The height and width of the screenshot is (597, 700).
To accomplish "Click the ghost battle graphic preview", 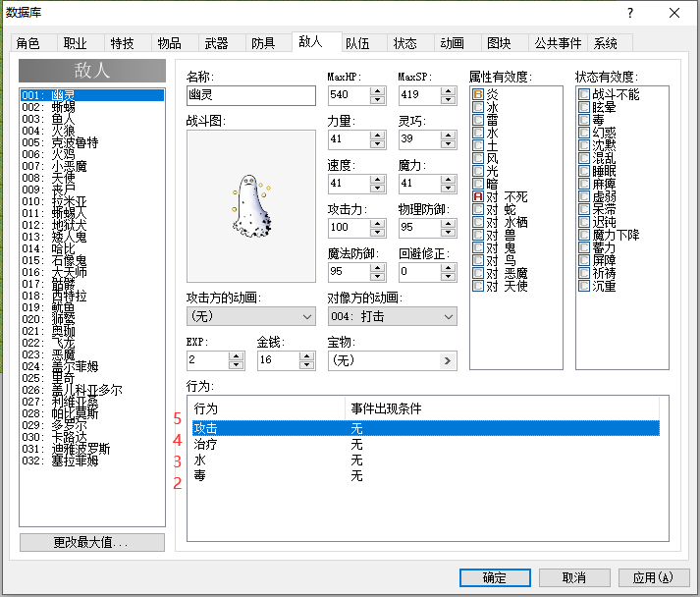I will 251,206.
